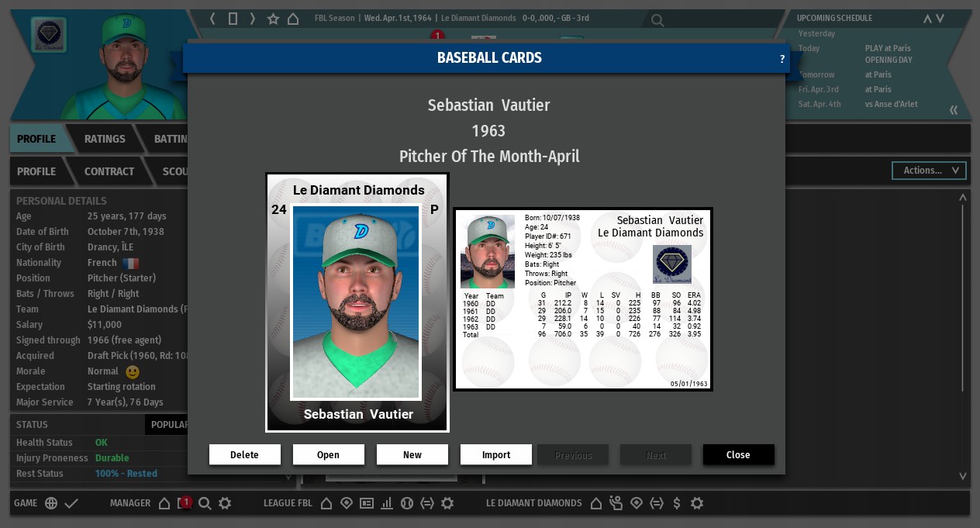Select the top PROFILE tab
Viewport: 980px width, 528px height.
pyautogui.click(x=36, y=139)
